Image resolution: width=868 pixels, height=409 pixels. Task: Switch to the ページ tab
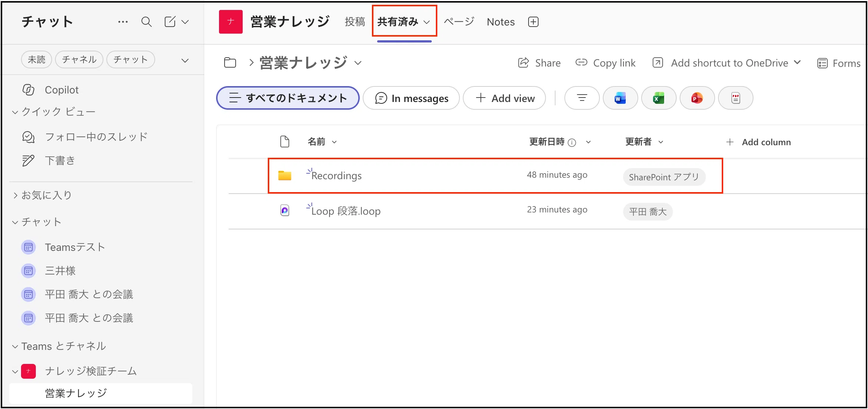459,22
